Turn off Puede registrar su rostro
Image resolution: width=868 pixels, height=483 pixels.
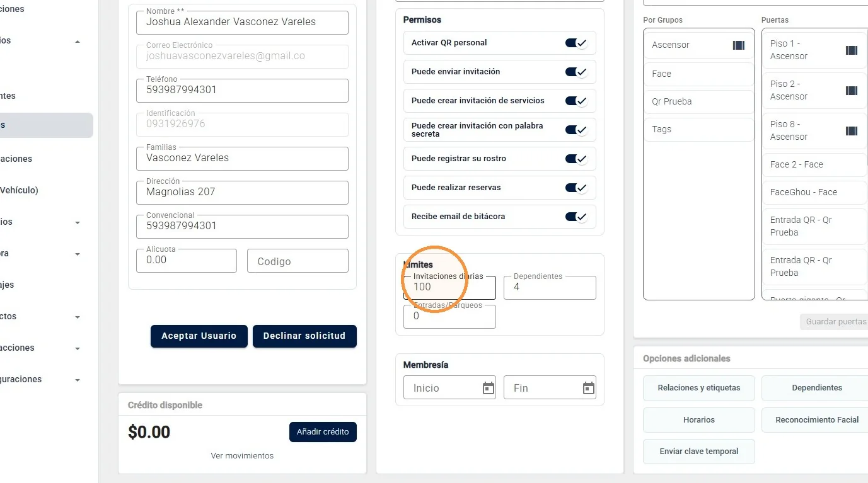point(576,159)
